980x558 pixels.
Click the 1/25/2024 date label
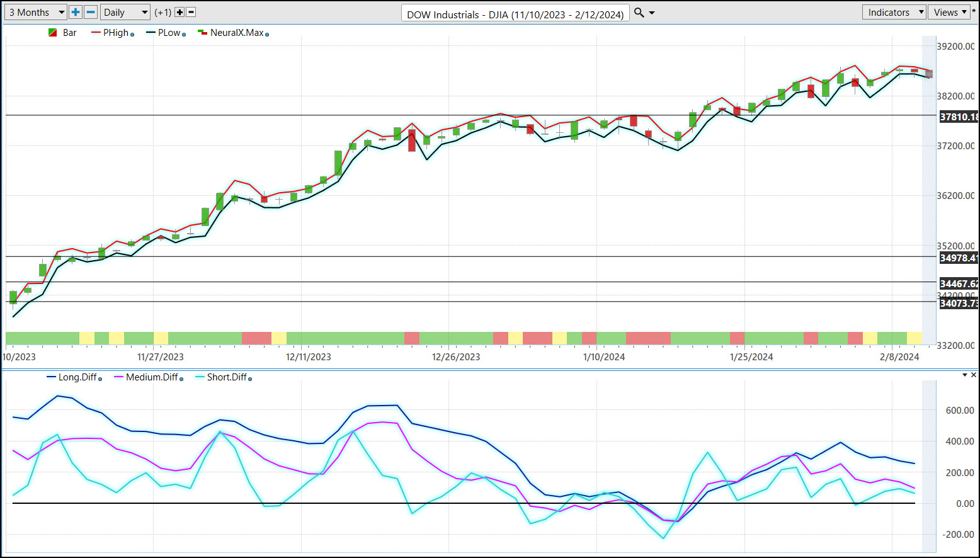751,357
